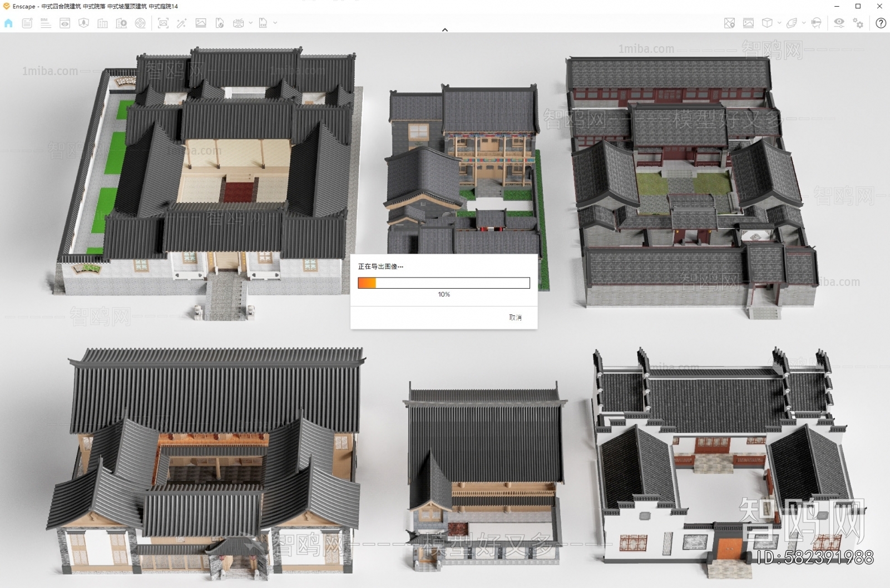Open the site context map icon

[730, 23]
